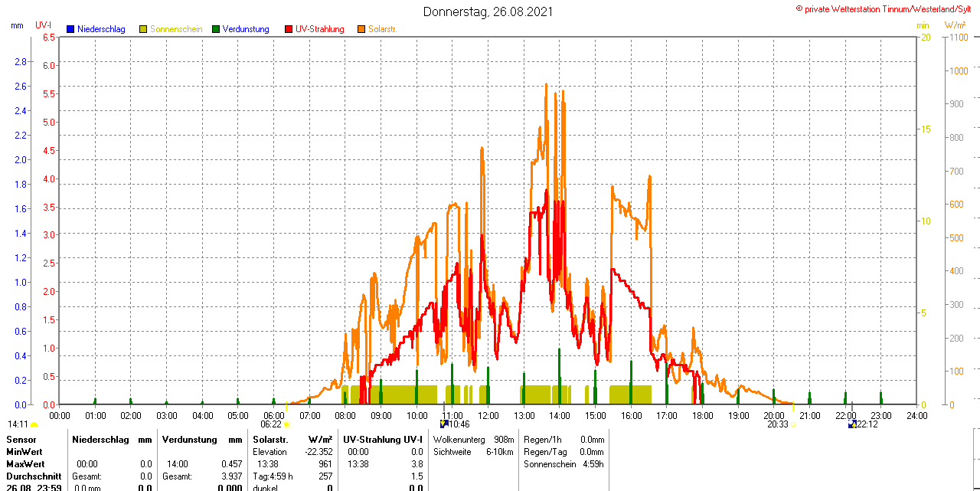Image resolution: width=980 pixels, height=491 pixels.
Task: Click the Verdunstung column header in the table
Action: point(190,440)
